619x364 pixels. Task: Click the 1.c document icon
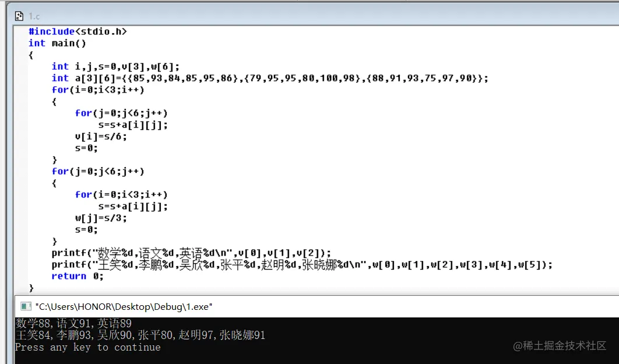point(19,16)
